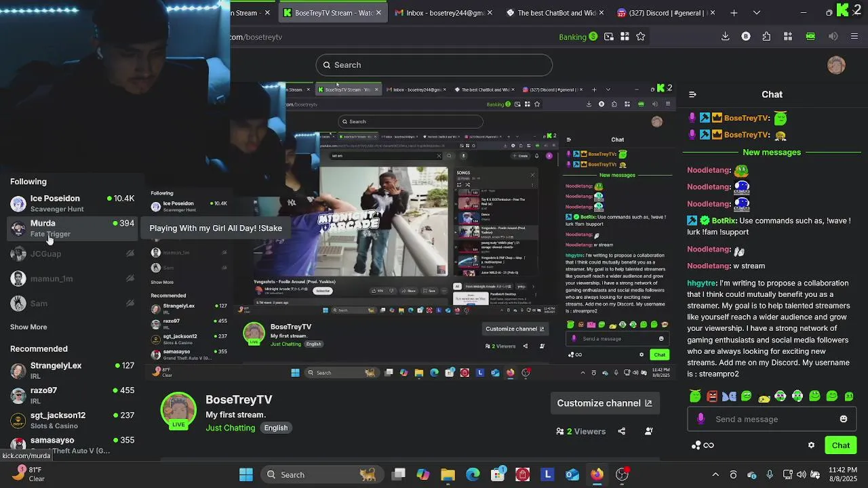Open the user profile avatar menu
The height and width of the screenshot is (488, 868).
pyautogui.click(x=836, y=65)
